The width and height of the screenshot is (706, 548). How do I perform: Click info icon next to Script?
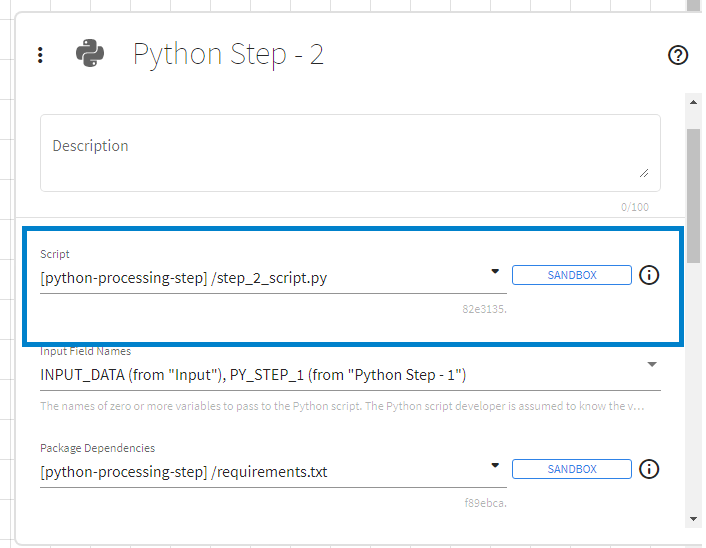pos(649,274)
